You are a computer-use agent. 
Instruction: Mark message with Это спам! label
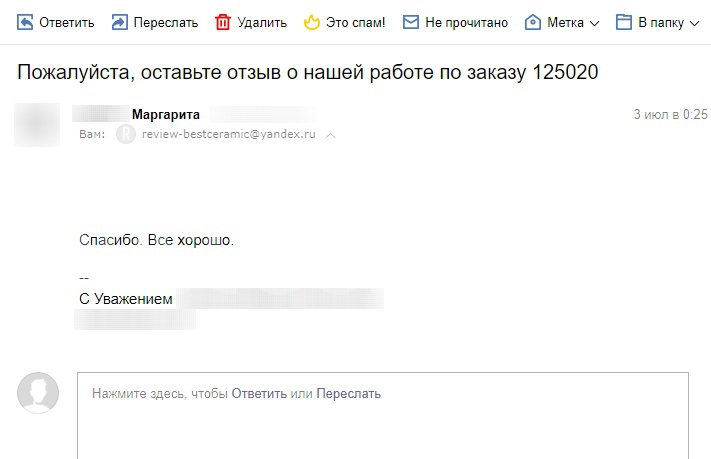(x=356, y=22)
